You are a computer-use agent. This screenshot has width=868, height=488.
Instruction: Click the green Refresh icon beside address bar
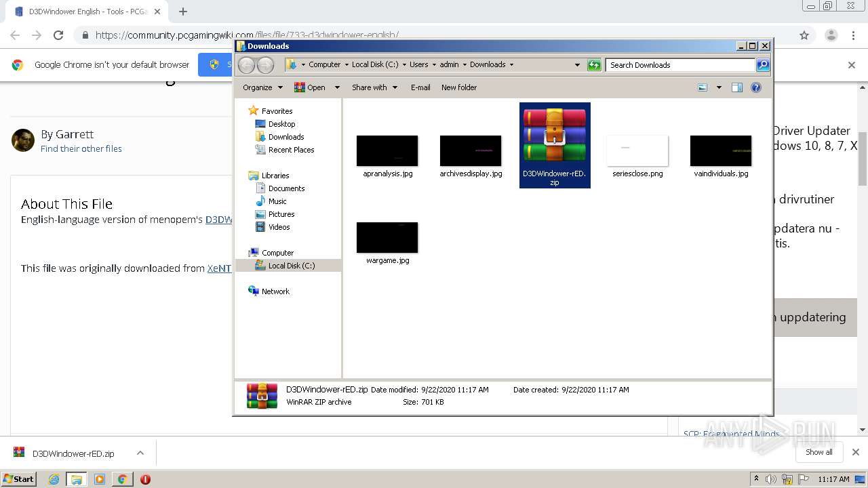[x=594, y=65]
